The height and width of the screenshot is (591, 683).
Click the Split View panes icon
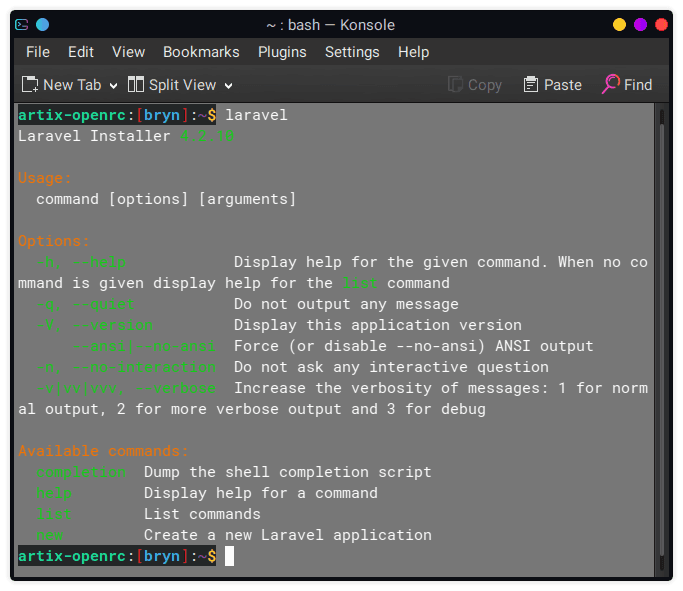[x=135, y=84]
